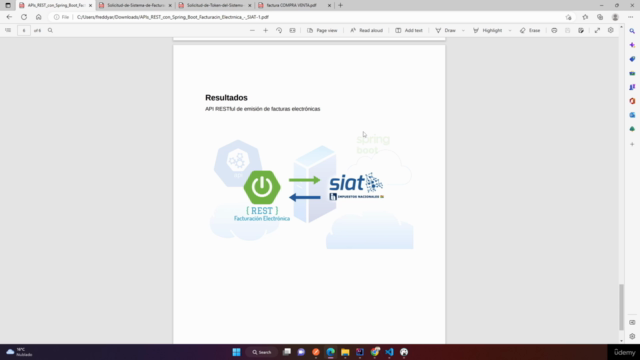This screenshot has height=360, width=640.
Task: Open the tab actions menu
Action: pos(8,5)
